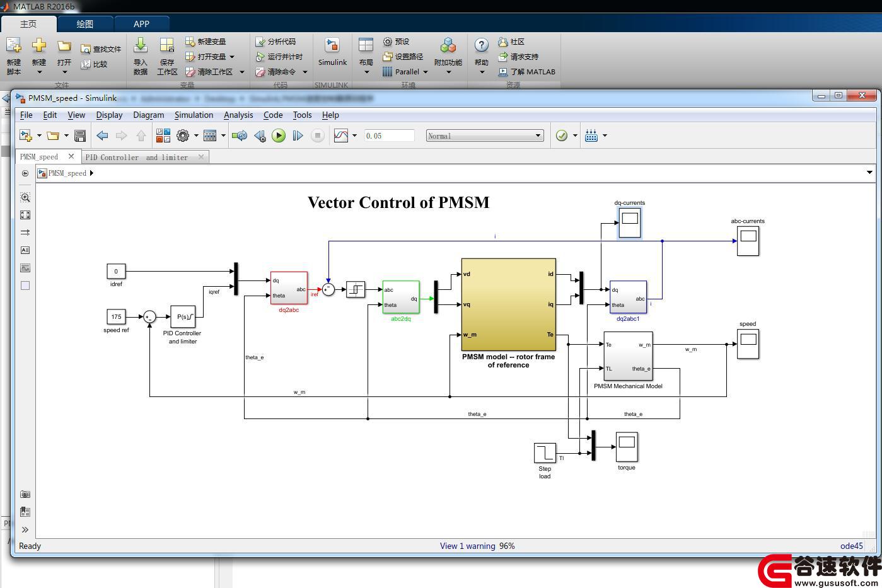Open Model Configuration Parameters gear icon
Viewport: 882px width, 588px height.
point(183,135)
